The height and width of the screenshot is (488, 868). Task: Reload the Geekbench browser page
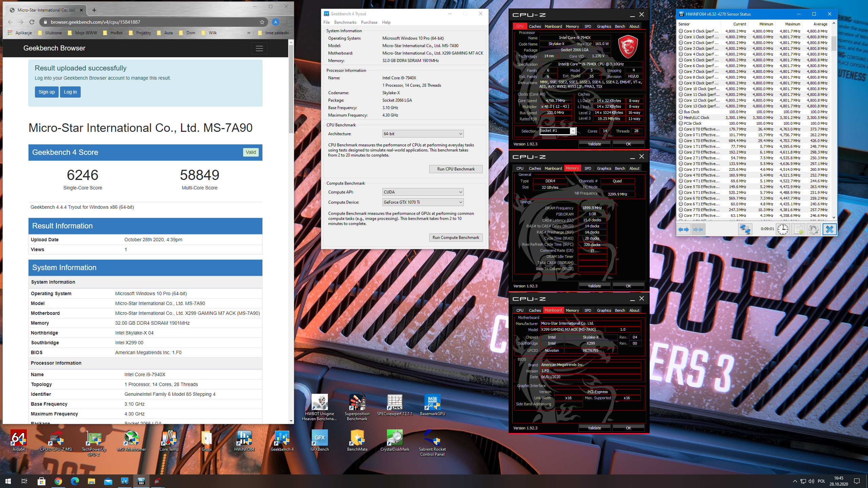click(32, 22)
